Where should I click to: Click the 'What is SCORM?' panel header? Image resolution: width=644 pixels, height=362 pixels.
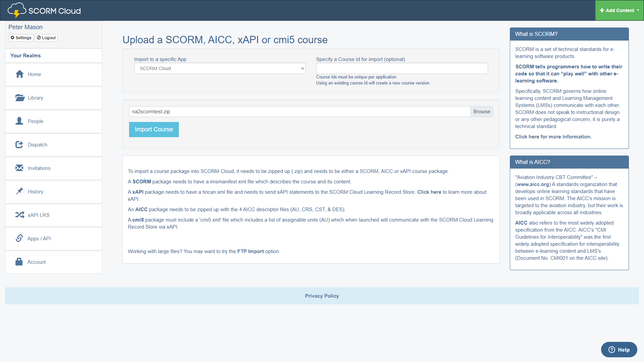click(x=569, y=34)
